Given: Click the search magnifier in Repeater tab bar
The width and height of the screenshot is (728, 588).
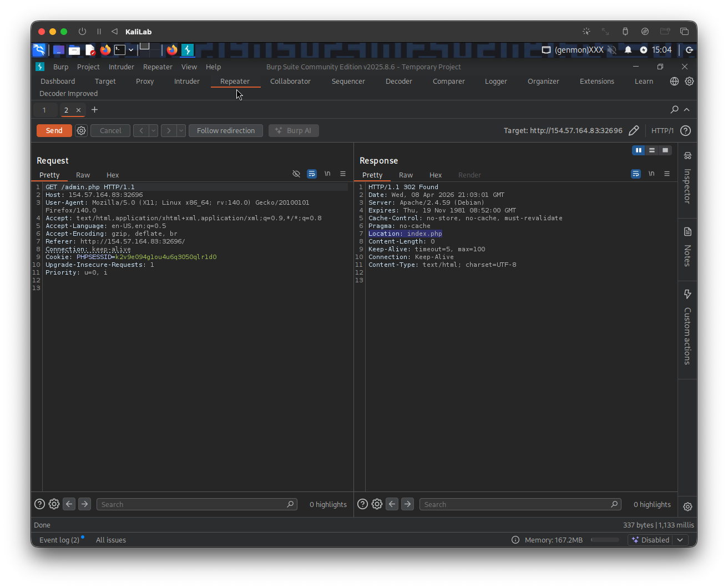Looking at the screenshot, I should pos(674,110).
